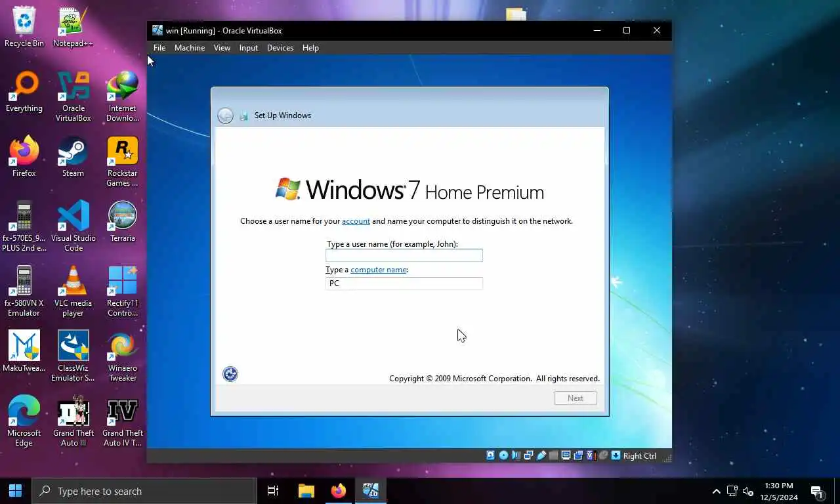Open the network icon in system tray

tap(732, 491)
